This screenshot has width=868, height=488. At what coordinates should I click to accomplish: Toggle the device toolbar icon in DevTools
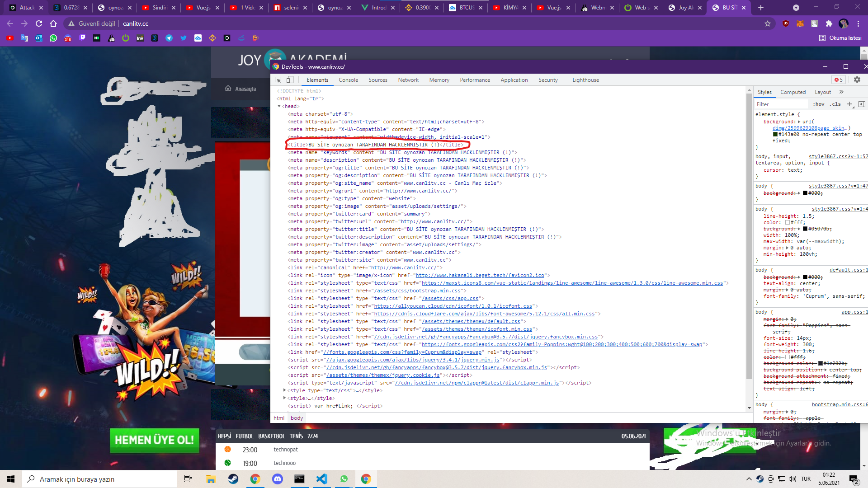[290, 80]
